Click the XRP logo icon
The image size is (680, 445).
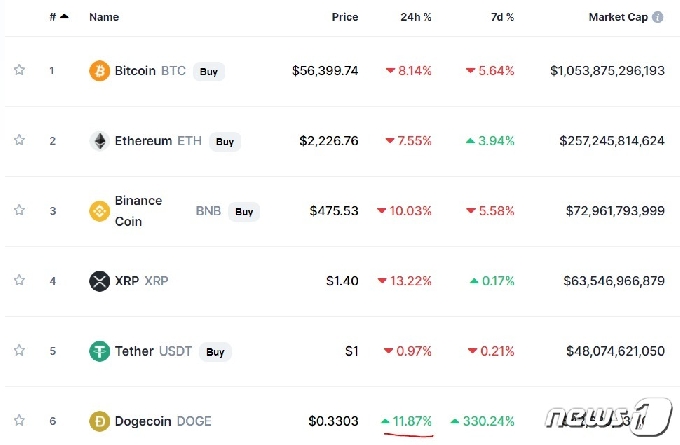click(99, 281)
